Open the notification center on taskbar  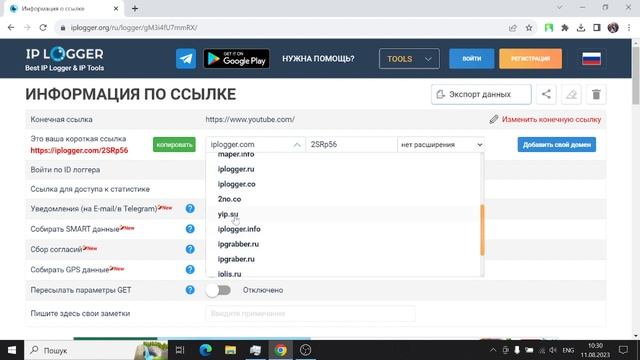(x=623, y=350)
